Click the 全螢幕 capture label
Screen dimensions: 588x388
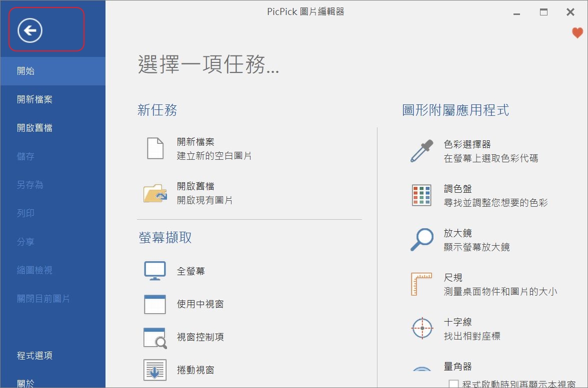(191, 271)
